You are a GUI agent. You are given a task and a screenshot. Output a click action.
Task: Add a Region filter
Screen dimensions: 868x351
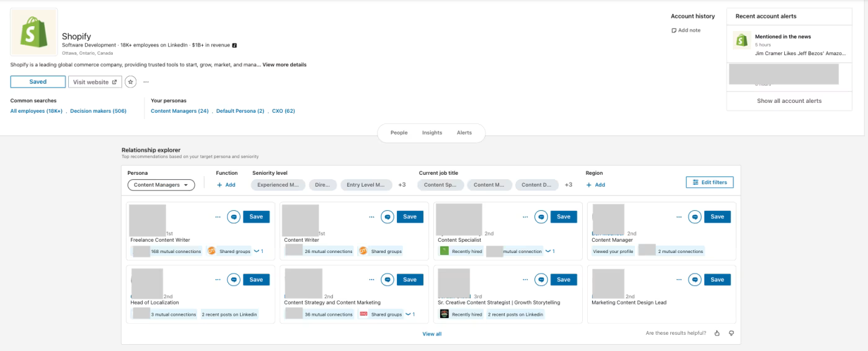click(x=595, y=185)
